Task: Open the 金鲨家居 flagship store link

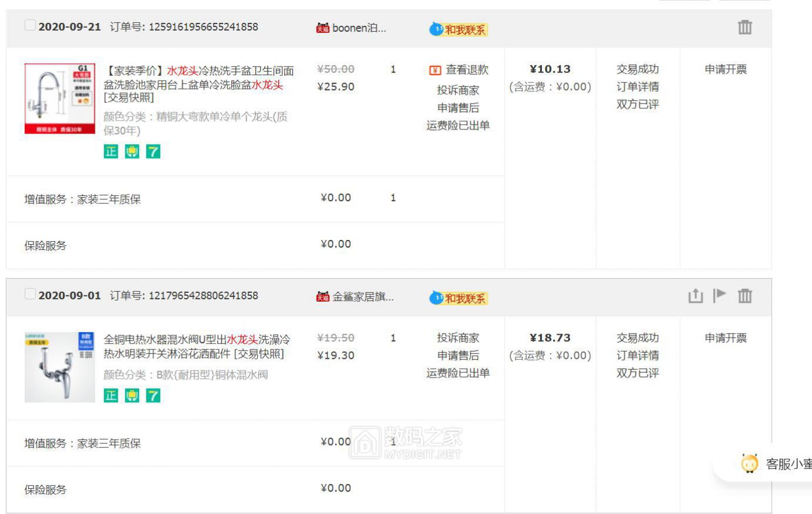Action: (x=362, y=296)
